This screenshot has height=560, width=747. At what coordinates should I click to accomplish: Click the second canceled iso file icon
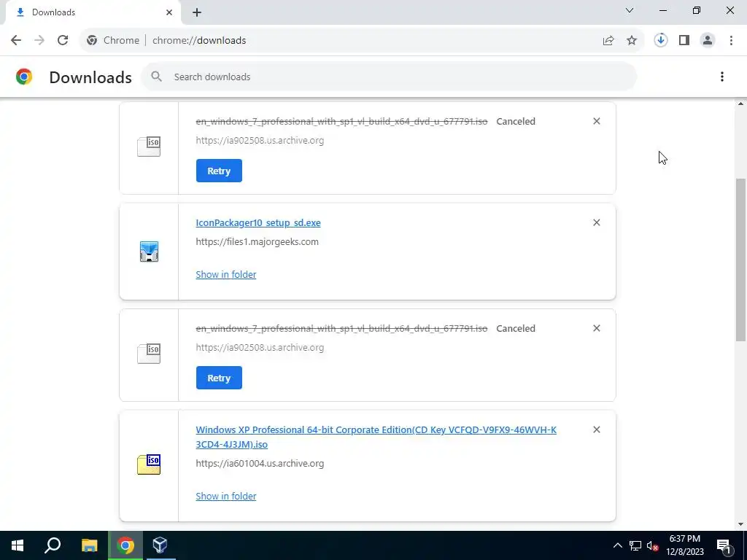click(x=149, y=354)
